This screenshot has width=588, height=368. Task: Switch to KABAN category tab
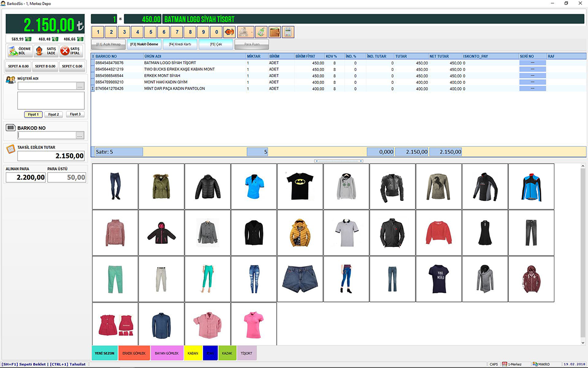(x=193, y=353)
